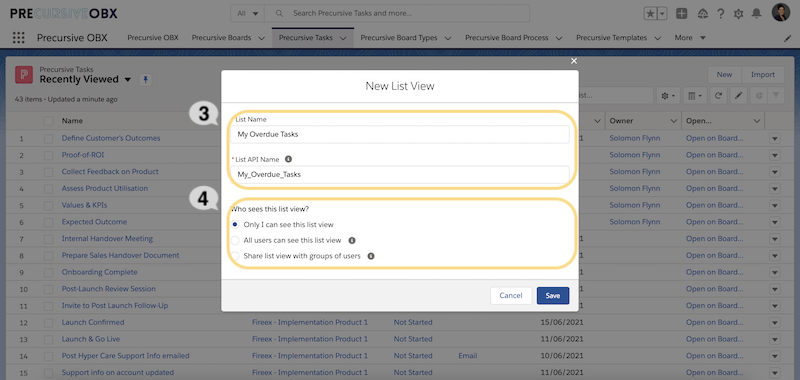
Task: Edit the List Name field
Action: pos(399,135)
